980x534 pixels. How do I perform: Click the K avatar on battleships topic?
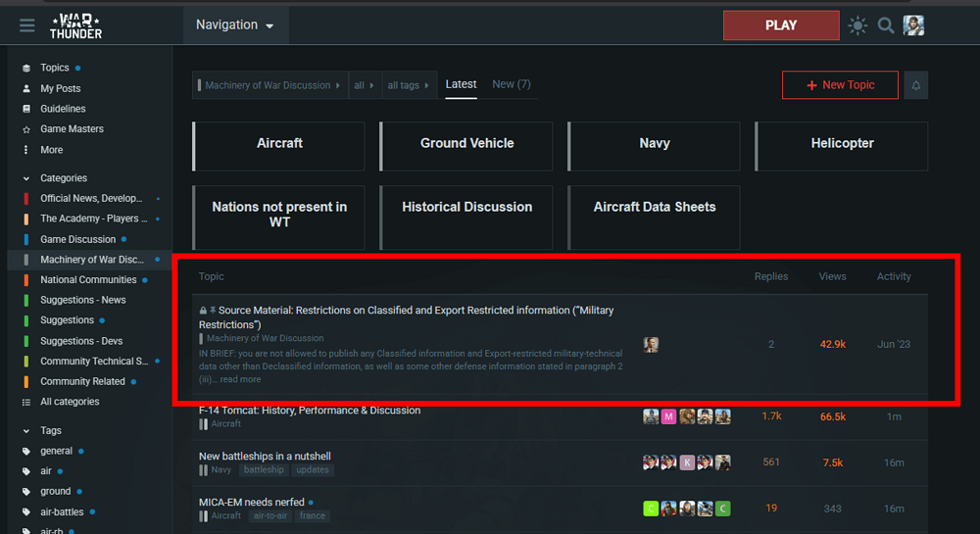pos(687,462)
